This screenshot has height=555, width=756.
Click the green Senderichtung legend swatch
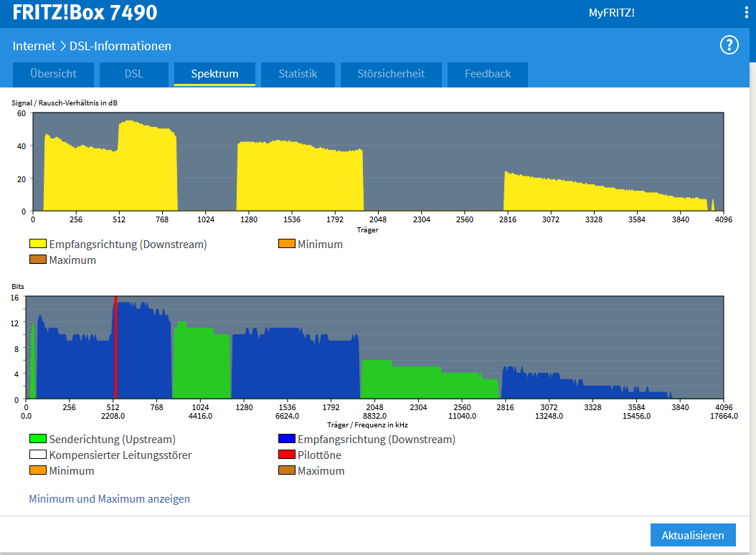point(37,439)
